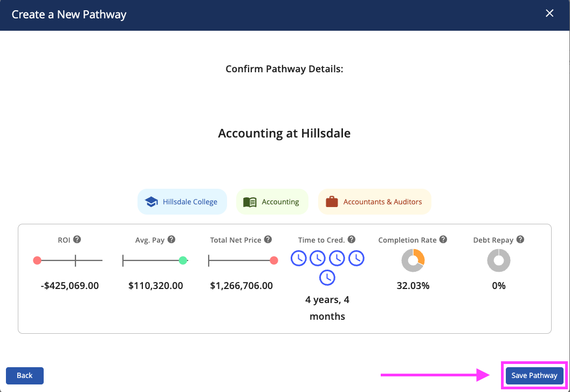Viewport: 570px width, 392px height.
Task: Click the briefcase icon beside Accountants & Auditors
Action: 332,202
